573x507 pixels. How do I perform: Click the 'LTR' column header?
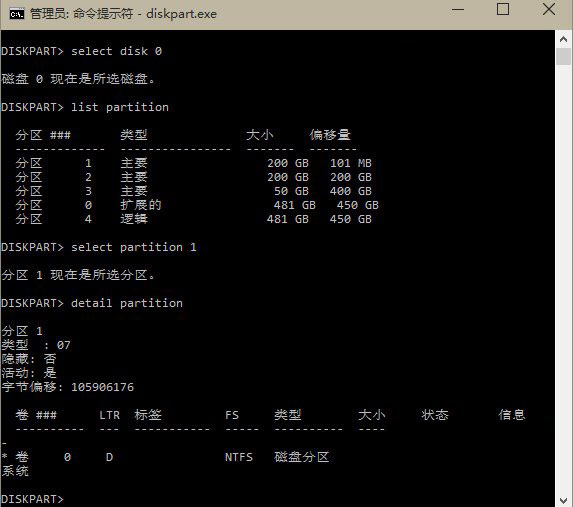point(109,415)
